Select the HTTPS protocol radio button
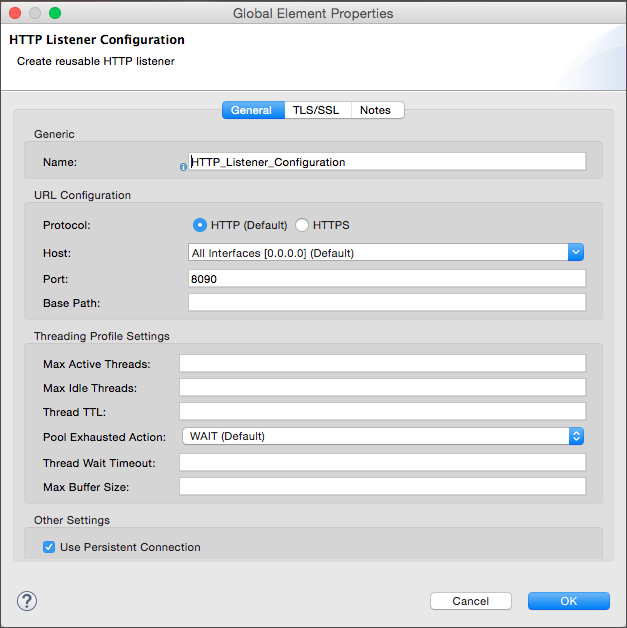The width and height of the screenshot is (627, 628). pos(302,225)
